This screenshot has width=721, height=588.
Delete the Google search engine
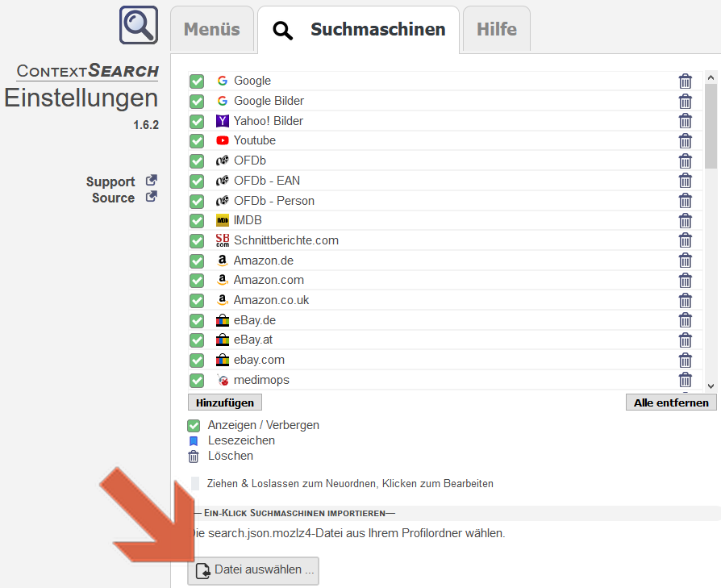click(x=686, y=81)
